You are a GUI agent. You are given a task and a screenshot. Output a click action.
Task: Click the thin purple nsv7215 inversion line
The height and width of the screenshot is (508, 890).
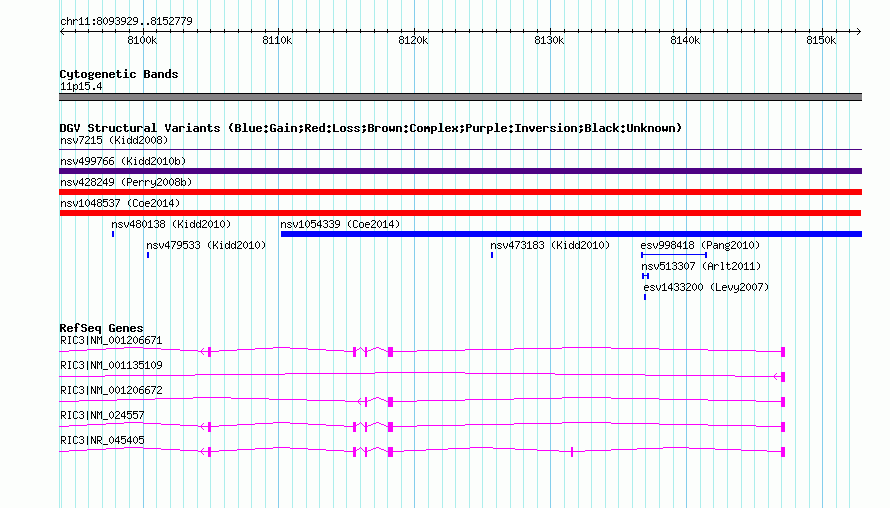460,150
